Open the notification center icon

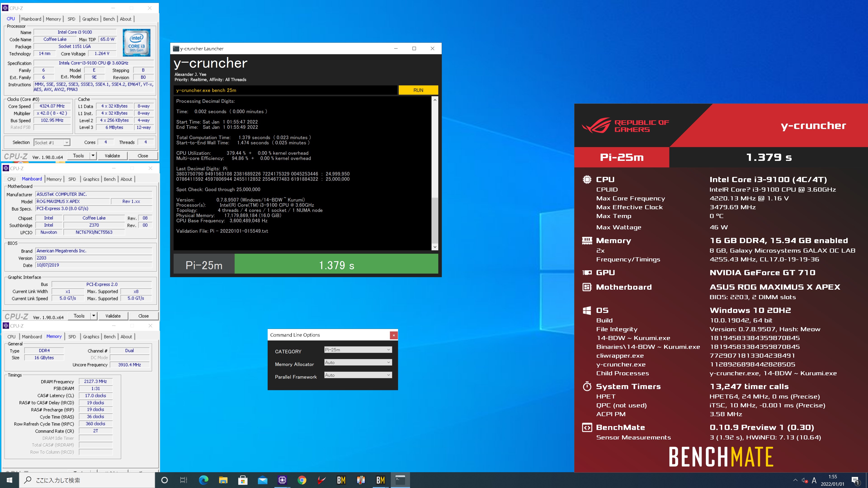(x=855, y=480)
